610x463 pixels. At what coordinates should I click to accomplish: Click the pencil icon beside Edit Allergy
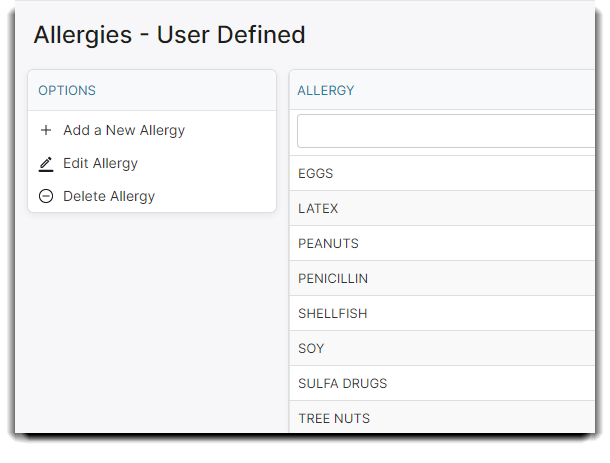click(x=46, y=164)
